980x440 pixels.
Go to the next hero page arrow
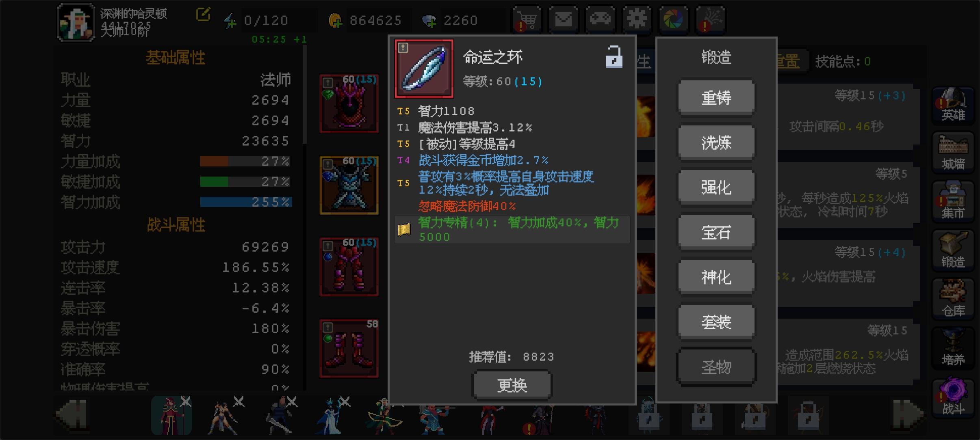pyautogui.click(x=908, y=415)
